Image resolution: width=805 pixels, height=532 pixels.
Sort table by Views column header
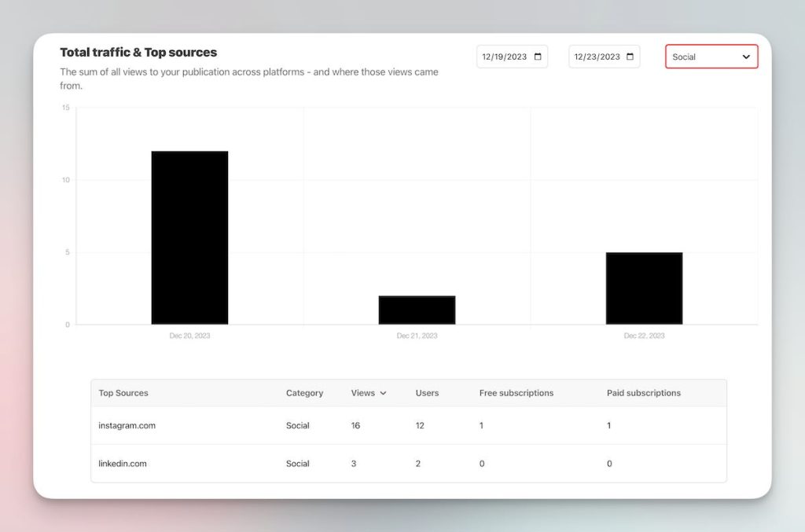click(362, 393)
